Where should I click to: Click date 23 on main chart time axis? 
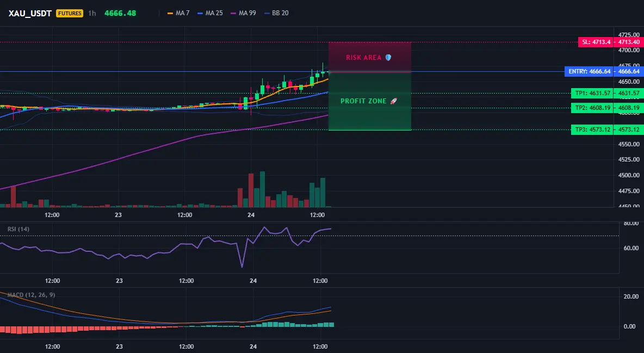[x=118, y=215]
